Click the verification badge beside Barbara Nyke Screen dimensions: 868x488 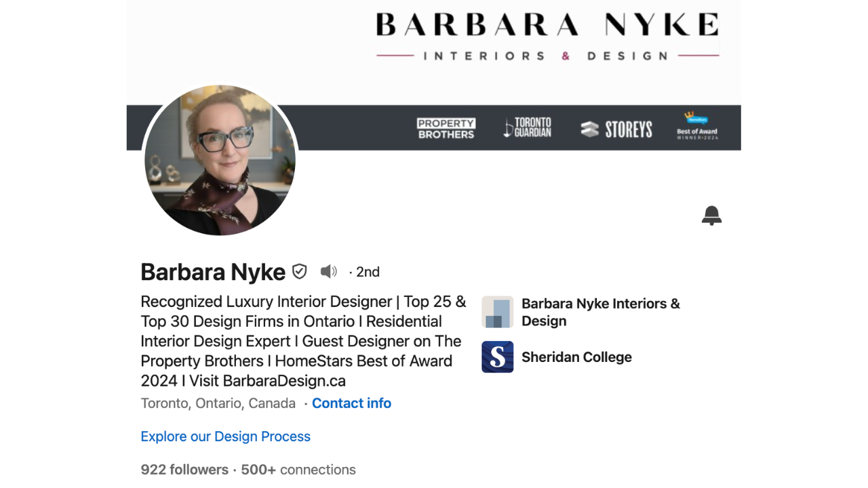click(x=299, y=271)
